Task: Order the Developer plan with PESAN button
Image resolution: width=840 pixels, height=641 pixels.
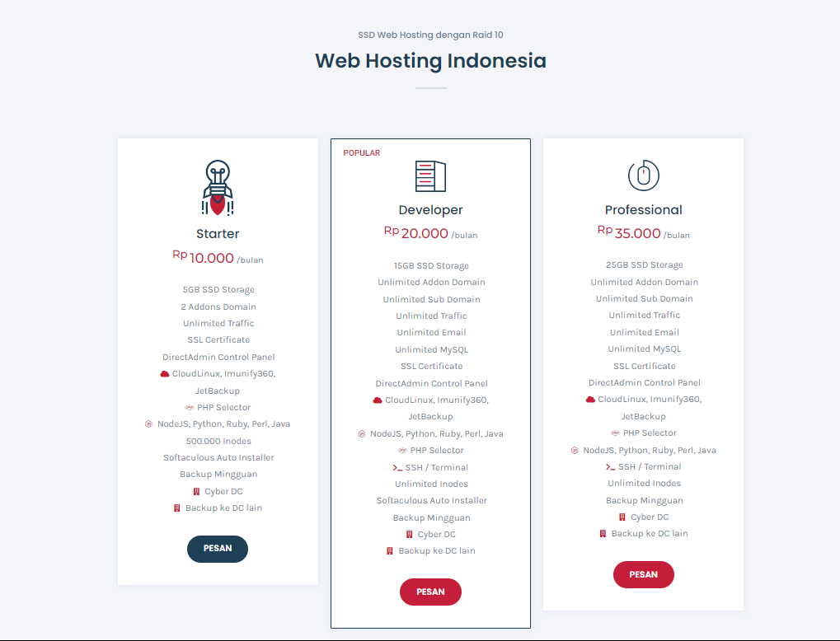Action: tap(430, 592)
